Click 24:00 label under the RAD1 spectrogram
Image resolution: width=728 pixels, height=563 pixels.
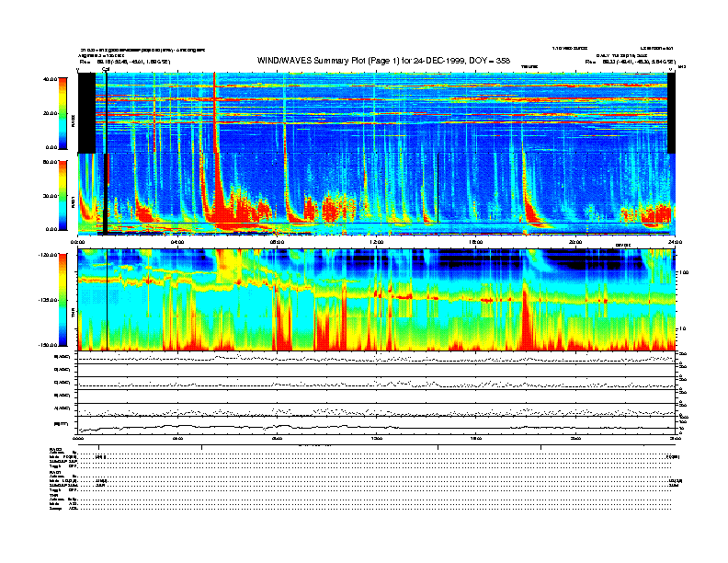tap(675, 242)
